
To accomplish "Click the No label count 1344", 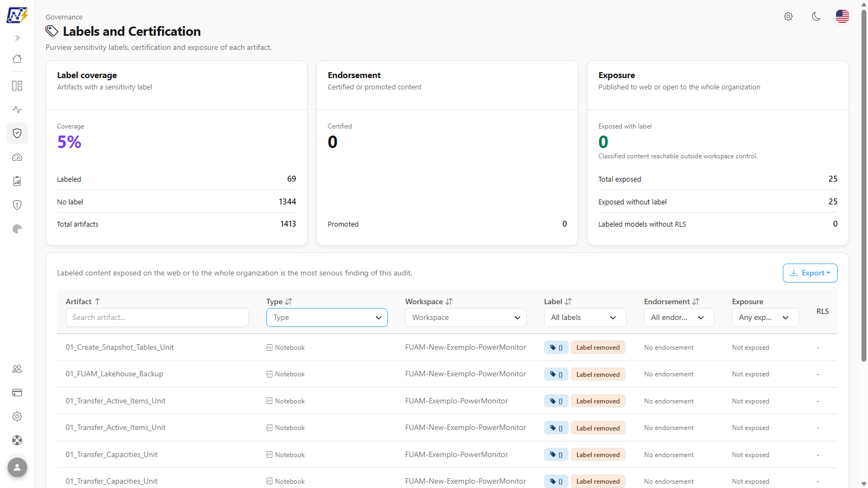I will point(288,202).
